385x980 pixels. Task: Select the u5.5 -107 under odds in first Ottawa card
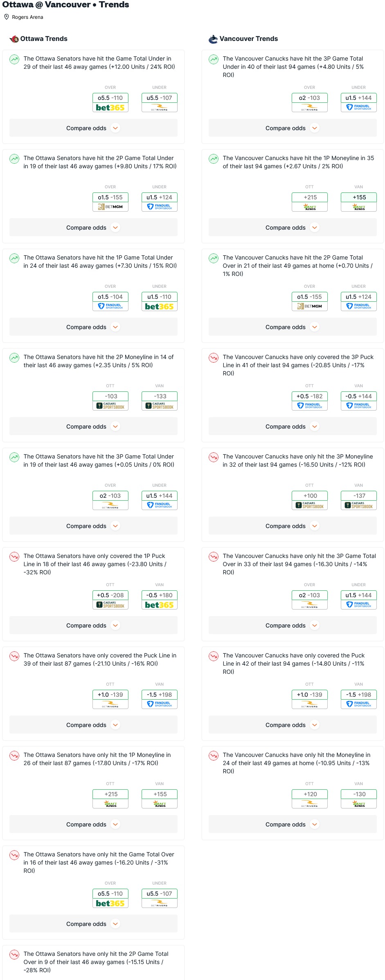pos(160,98)
